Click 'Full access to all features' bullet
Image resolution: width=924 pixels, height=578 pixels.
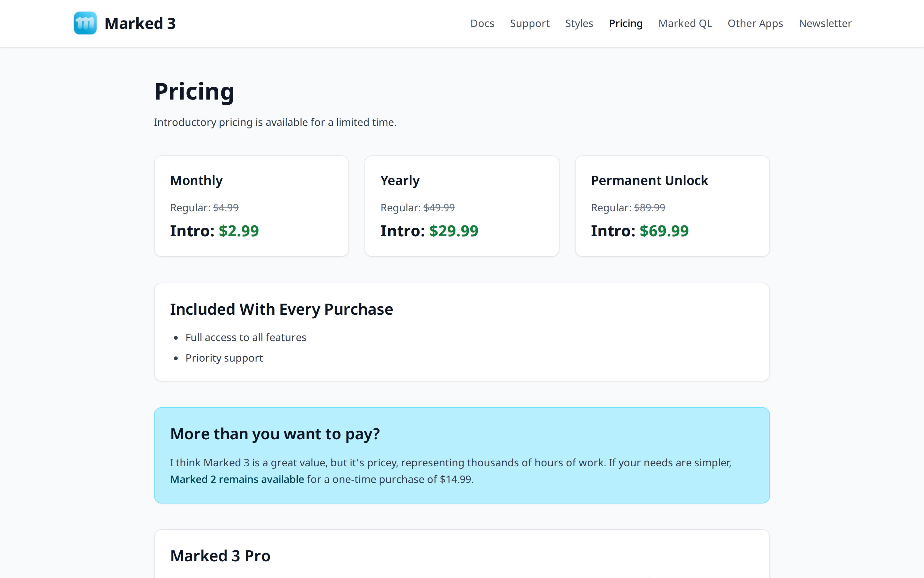246,337
